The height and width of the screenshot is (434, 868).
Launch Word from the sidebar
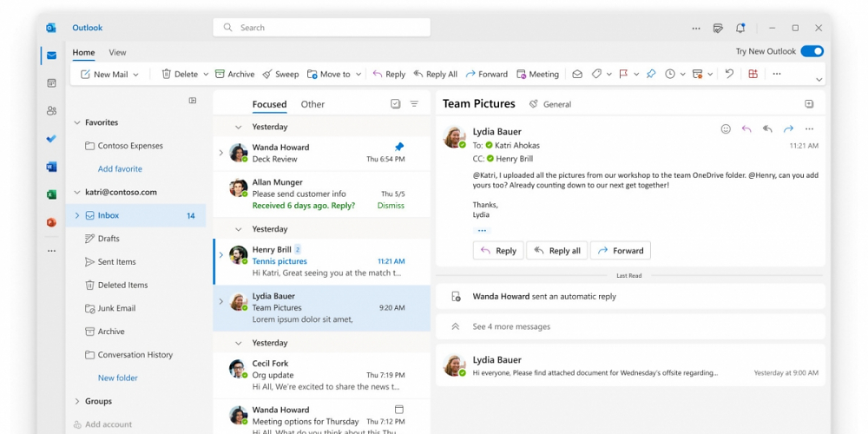click(51, 167)
